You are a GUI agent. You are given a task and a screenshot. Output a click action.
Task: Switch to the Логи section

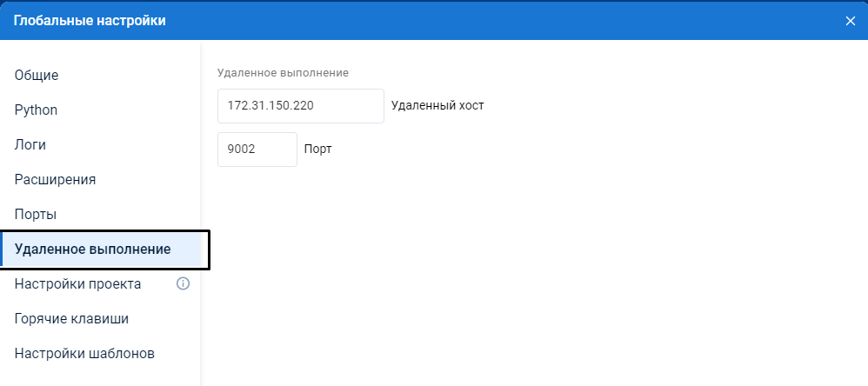coord(30,145)
